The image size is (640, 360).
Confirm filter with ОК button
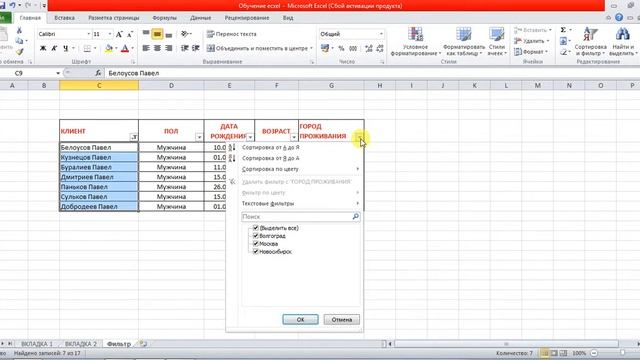pyautogui.click(x=300, y=320)
